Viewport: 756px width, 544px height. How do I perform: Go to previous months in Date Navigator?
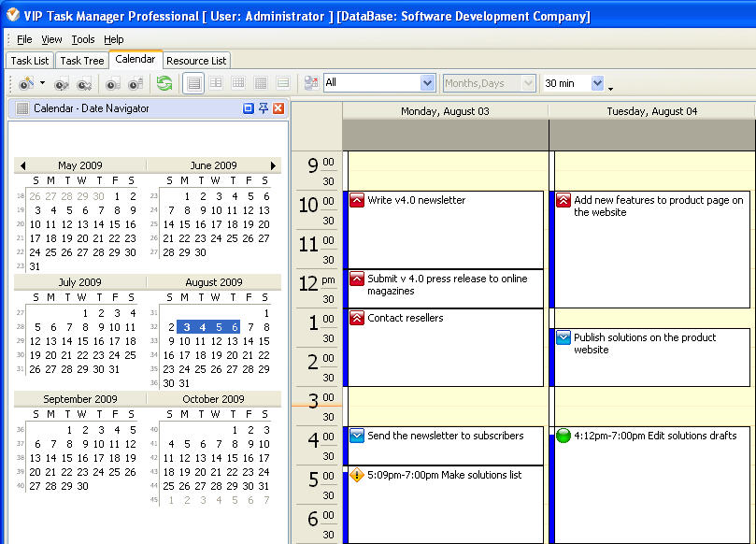click(x=22, y=165)
